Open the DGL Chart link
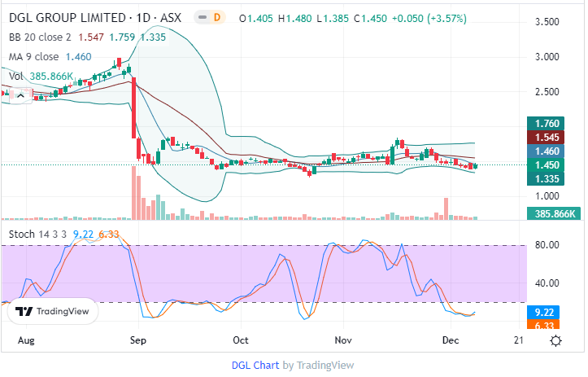Viewport: 588px width, 377px height. (255, 366)
